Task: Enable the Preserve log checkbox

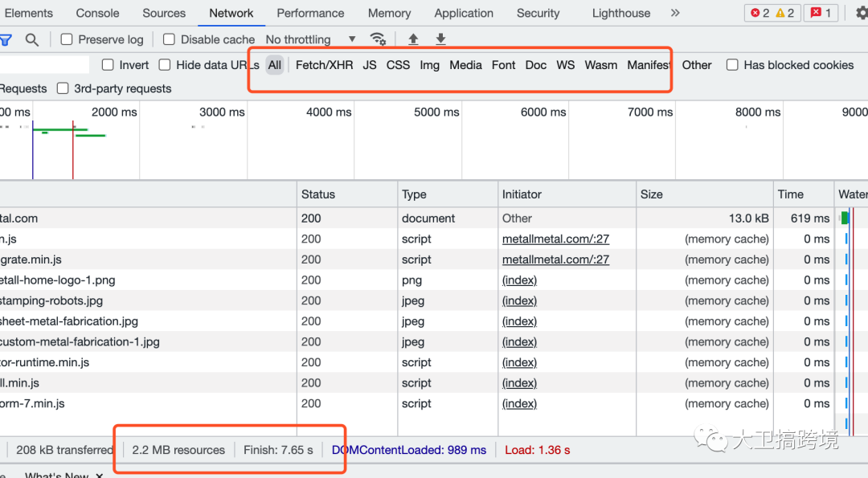Action: click(x=67, y=39)
